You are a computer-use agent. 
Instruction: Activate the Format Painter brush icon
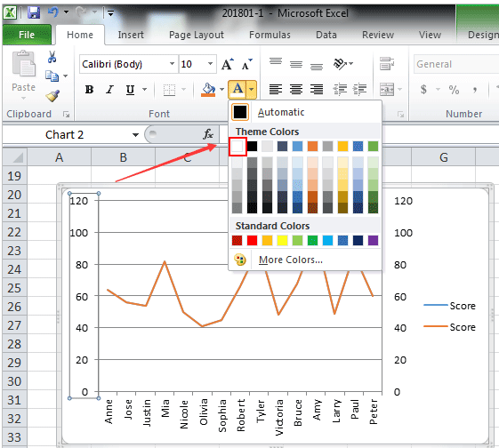click(x=52, y=96)
